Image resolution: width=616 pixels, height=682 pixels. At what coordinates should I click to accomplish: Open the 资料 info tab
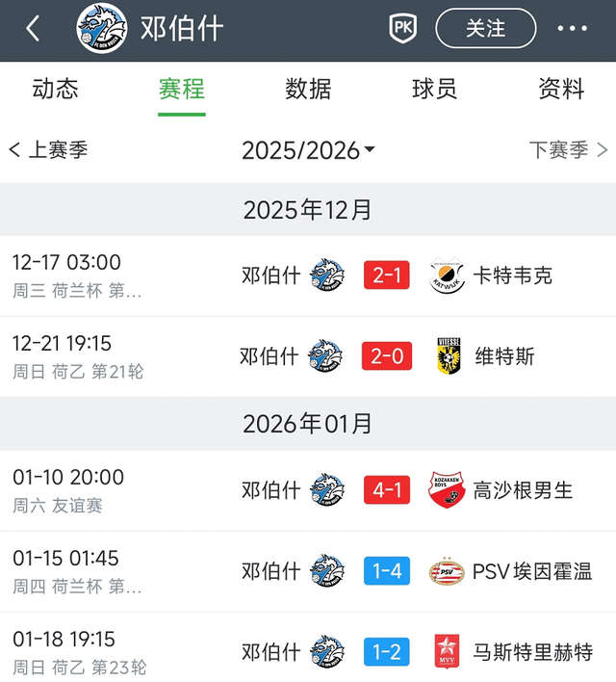pyautogui.click(x=561, y=90)
